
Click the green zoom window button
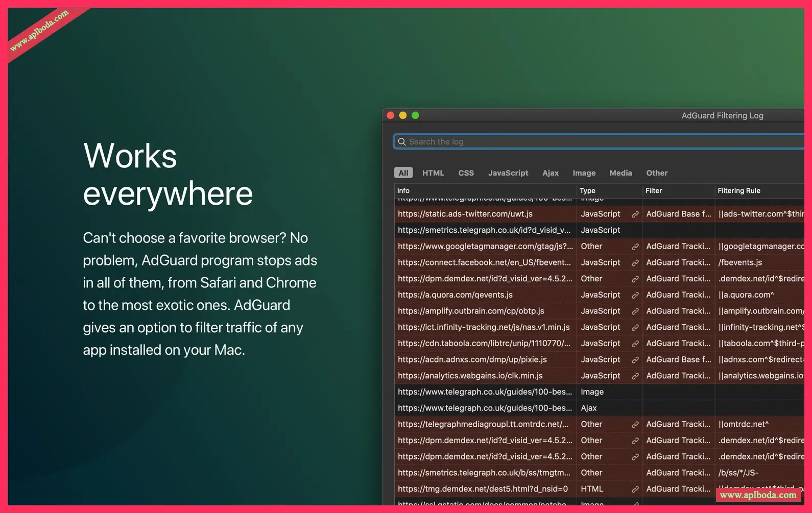[415, 115]
